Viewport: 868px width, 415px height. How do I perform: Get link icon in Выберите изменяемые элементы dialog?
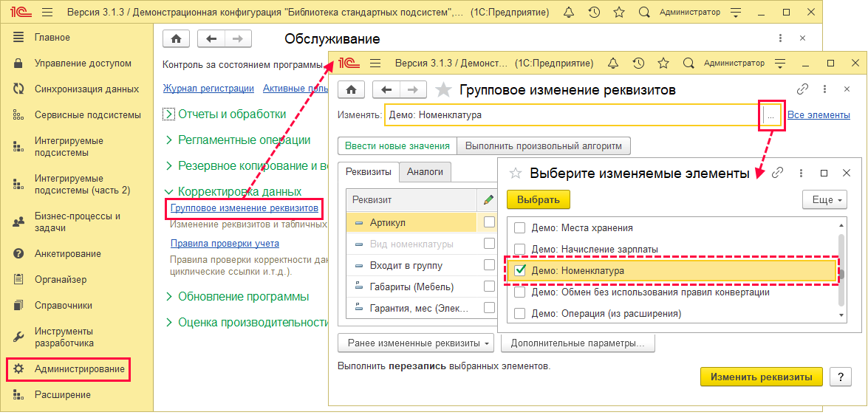779,174
